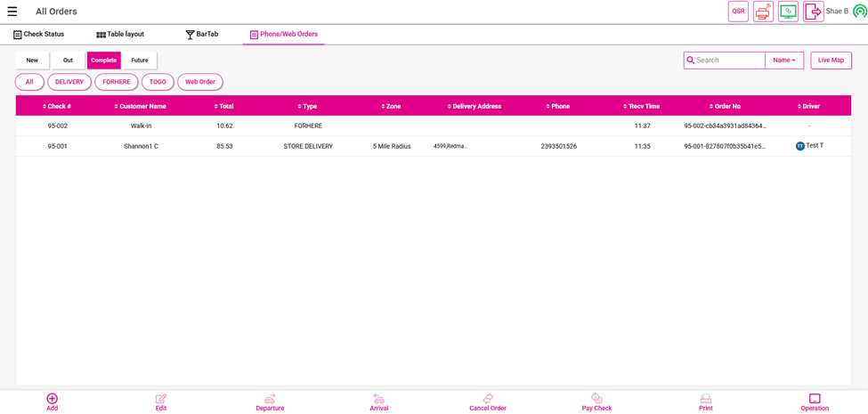Image resolution: width=868 pixels, height=414 pixels.
Task: Open the Table layout tab
Action: point(120,35)
